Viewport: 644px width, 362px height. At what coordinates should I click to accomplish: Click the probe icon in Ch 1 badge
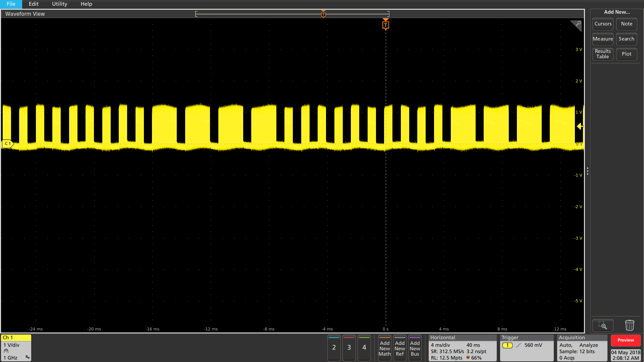click(x=6, y=351)
